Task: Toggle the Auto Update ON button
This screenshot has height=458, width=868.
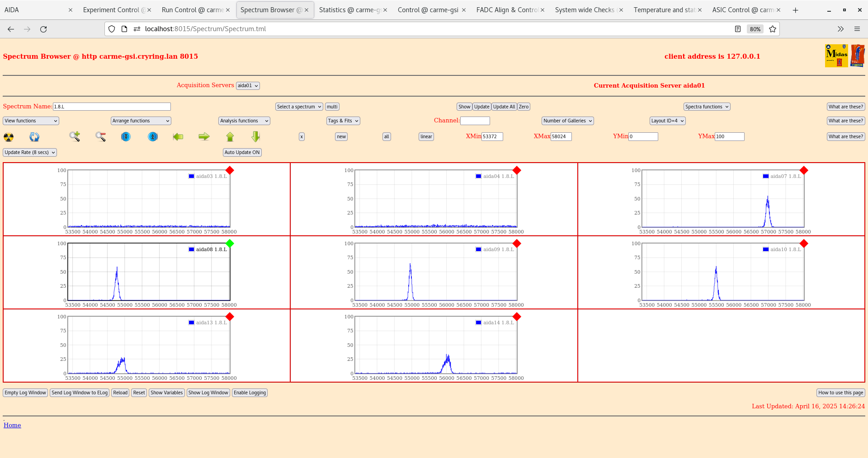Action: [x=242, y=152]
